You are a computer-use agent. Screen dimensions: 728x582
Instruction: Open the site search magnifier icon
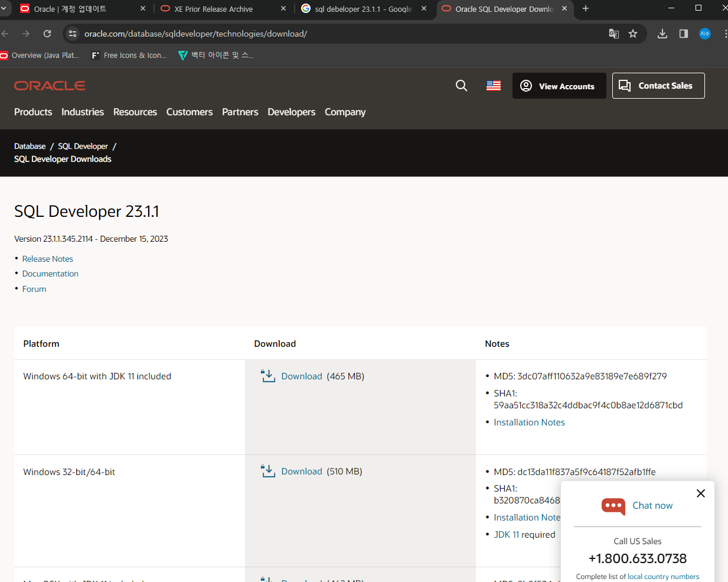[x=462, y=86]
